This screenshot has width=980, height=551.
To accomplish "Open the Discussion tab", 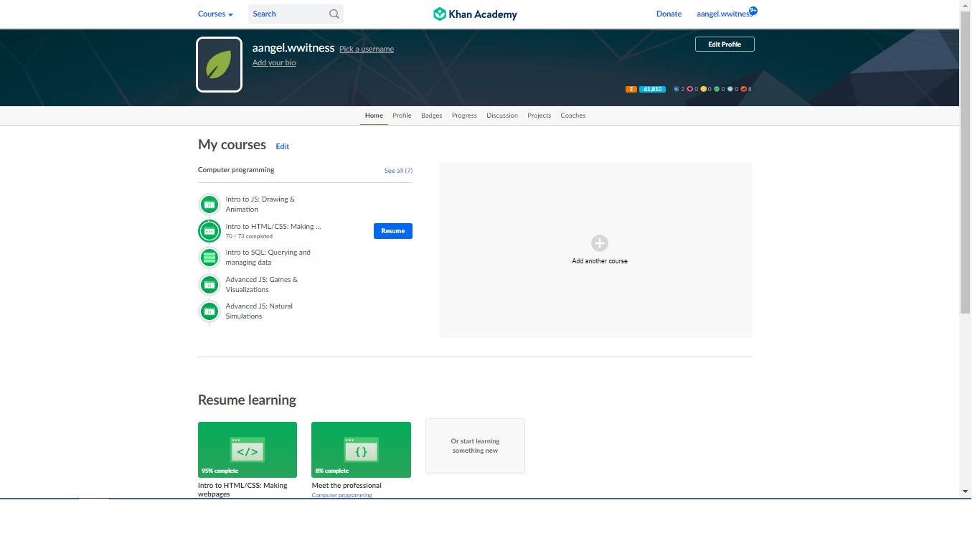I will 502,116.
